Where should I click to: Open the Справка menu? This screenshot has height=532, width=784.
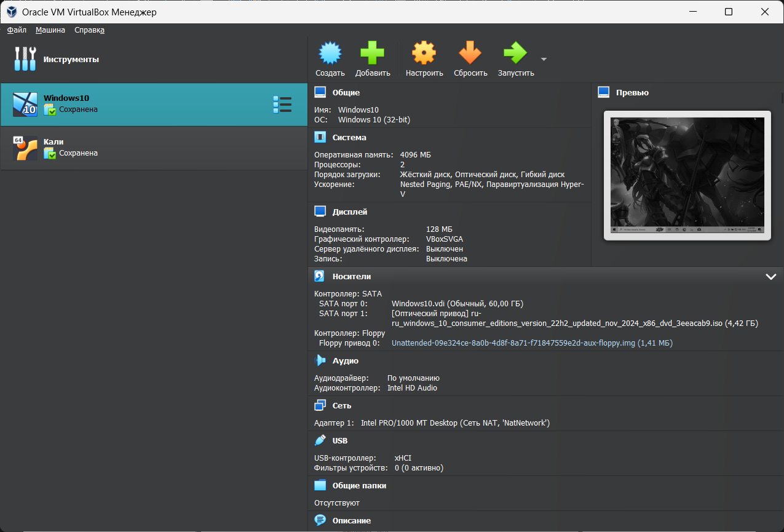coord(90,30)
